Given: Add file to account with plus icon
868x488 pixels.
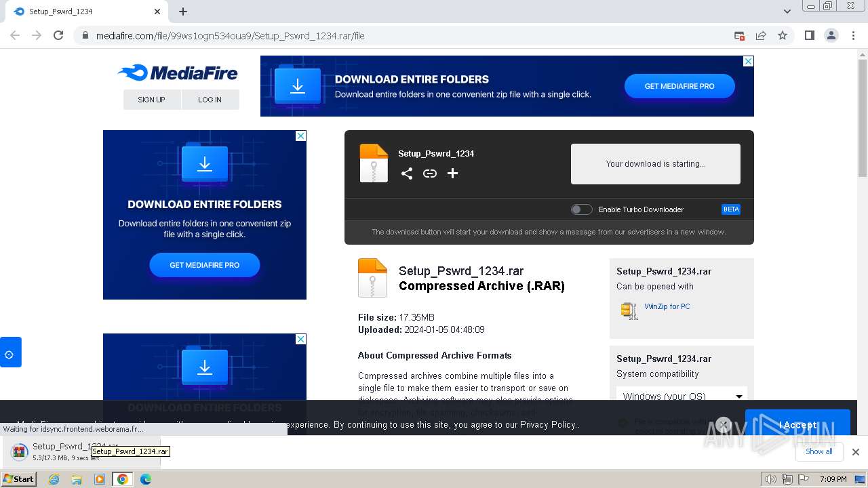Looking at the screenshot, I should (x=453, y=174).
